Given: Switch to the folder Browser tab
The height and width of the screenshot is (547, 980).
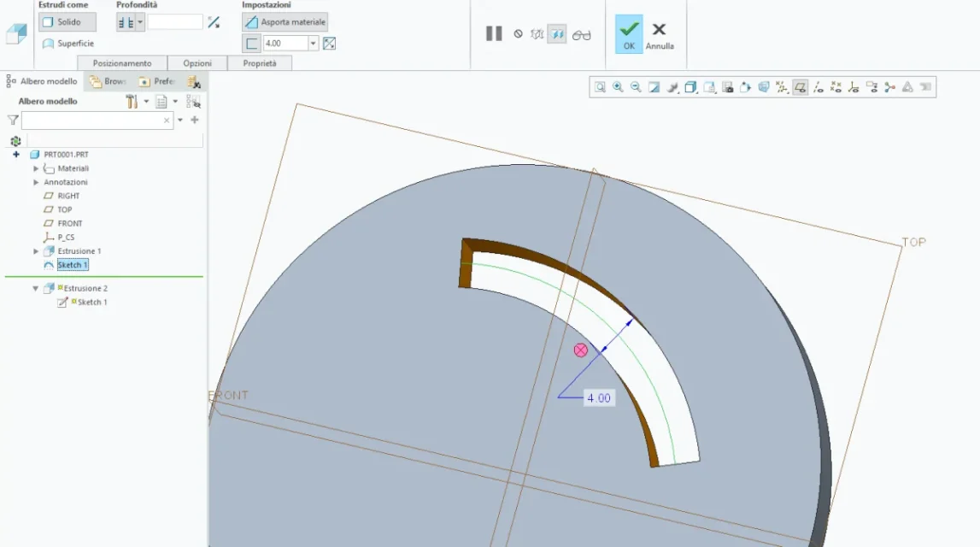Looking at the screenshot, I should [x=109, y=81].
